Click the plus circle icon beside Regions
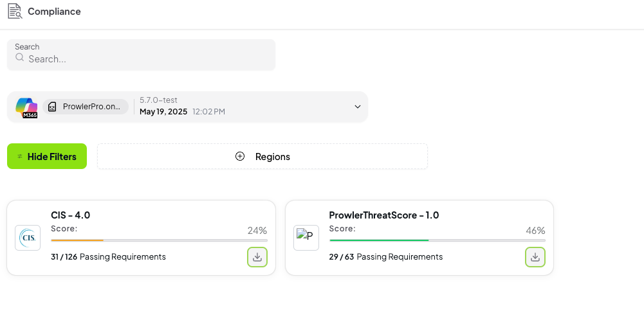 (x=240, y=156)
